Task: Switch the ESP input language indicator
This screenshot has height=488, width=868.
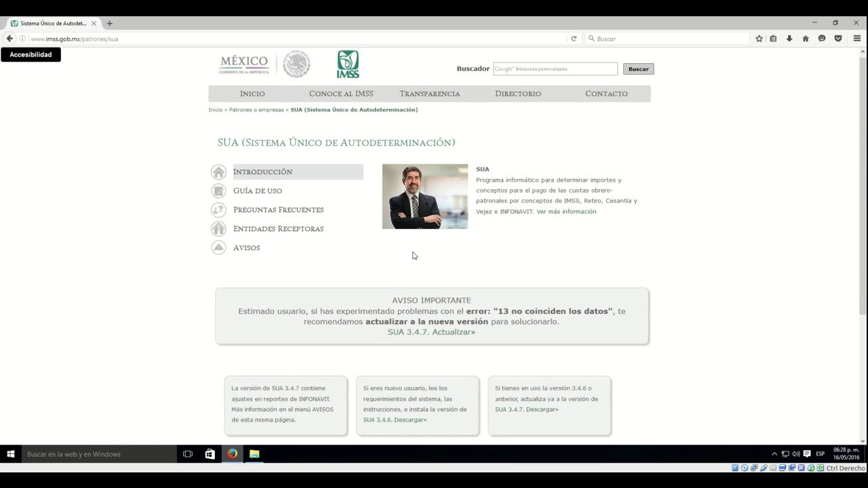Action: click(821, 454)
